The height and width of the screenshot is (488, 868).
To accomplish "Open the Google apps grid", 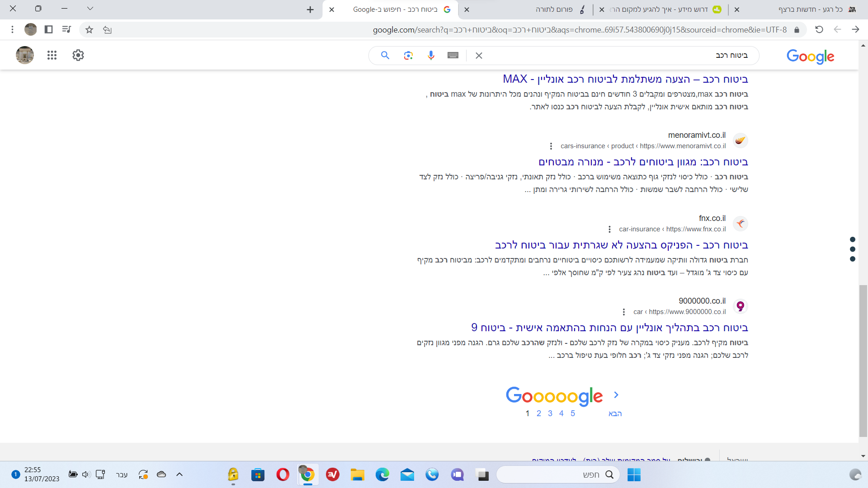I will click(x=52, y=55).
